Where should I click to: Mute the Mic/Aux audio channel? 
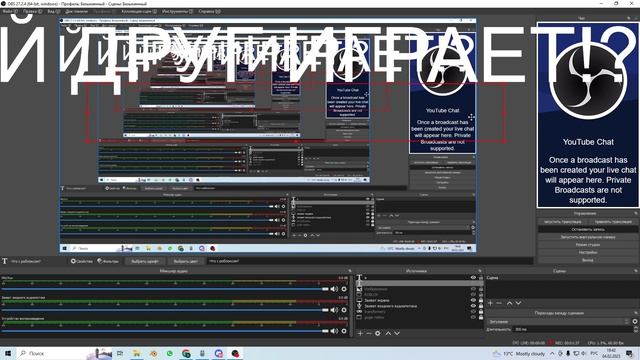[334, 289]
